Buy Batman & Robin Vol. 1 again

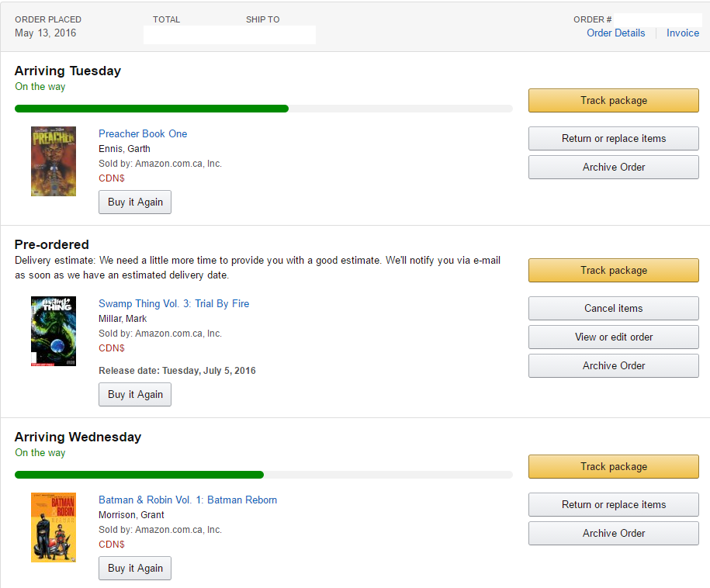135,568
